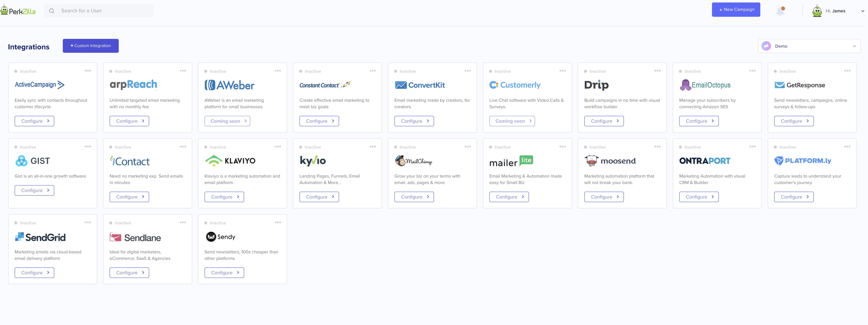Viewport: 868px width, 325px height.
Task: Click the Klaviyo description text
Action: [x=242, y=179]
